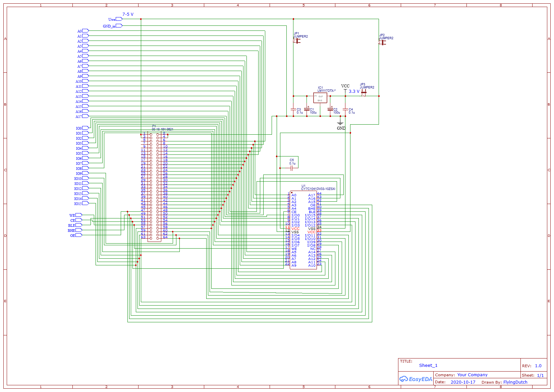Select the GND_in port flag

pyautogui.click(x=119, y=26)
